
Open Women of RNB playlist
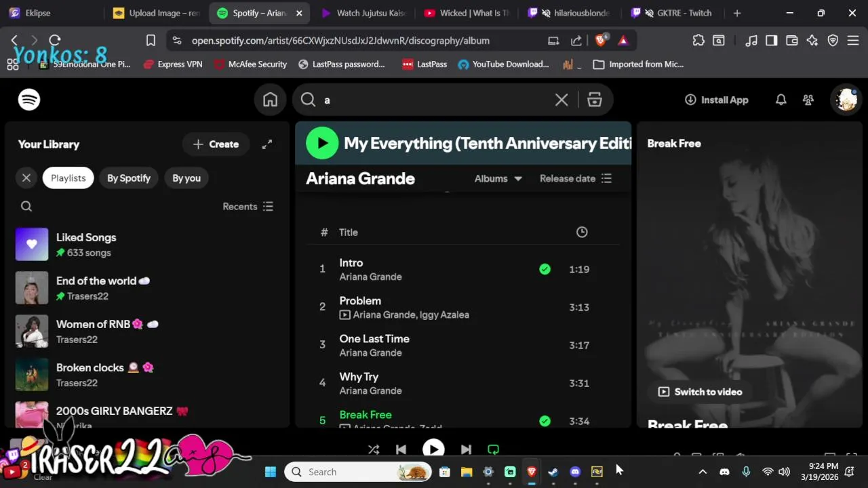(146, 331)
